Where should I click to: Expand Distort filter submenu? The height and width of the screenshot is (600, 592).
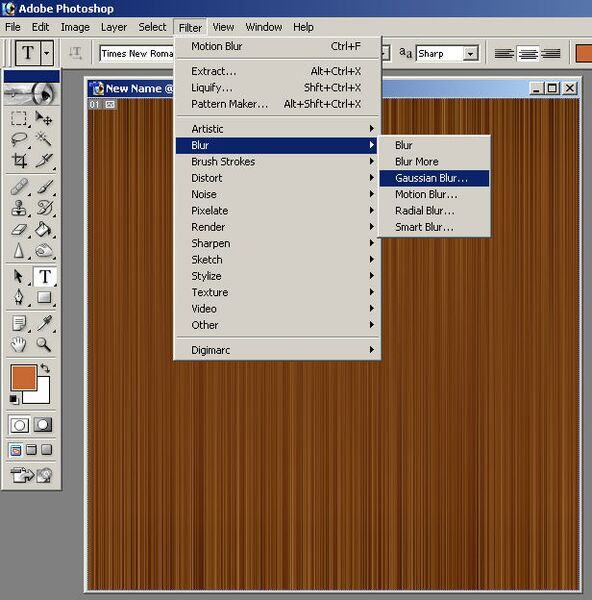(277, 178)
